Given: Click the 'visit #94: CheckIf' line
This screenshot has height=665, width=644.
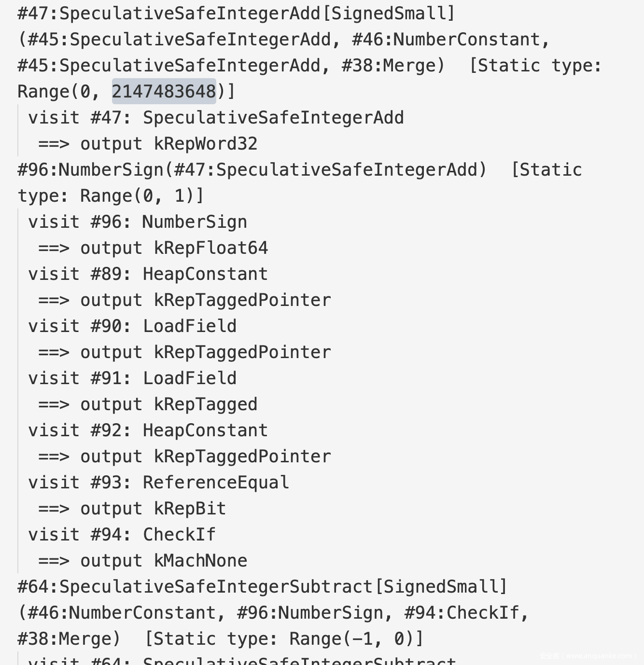Looking at the screenshot, I should 122,535.
